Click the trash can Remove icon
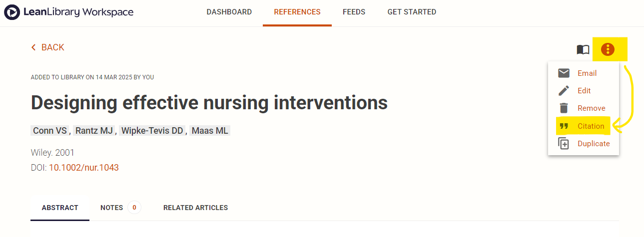 [564, 108]
